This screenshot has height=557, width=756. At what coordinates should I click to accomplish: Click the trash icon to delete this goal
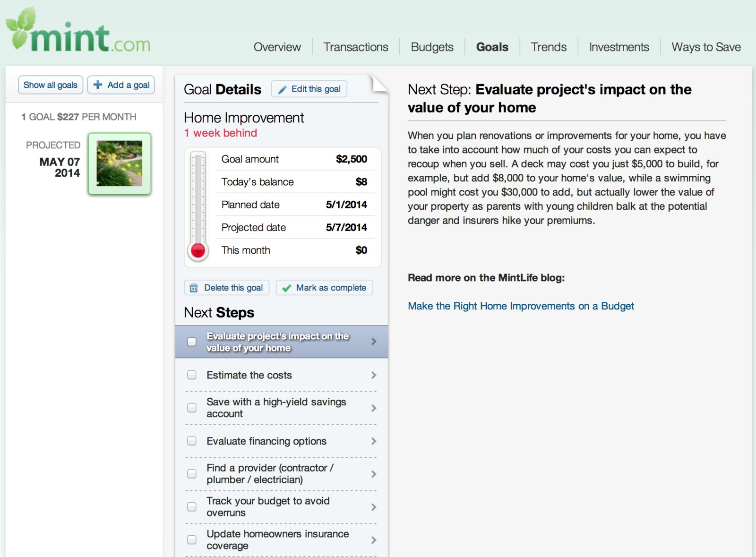click(193, 287)
